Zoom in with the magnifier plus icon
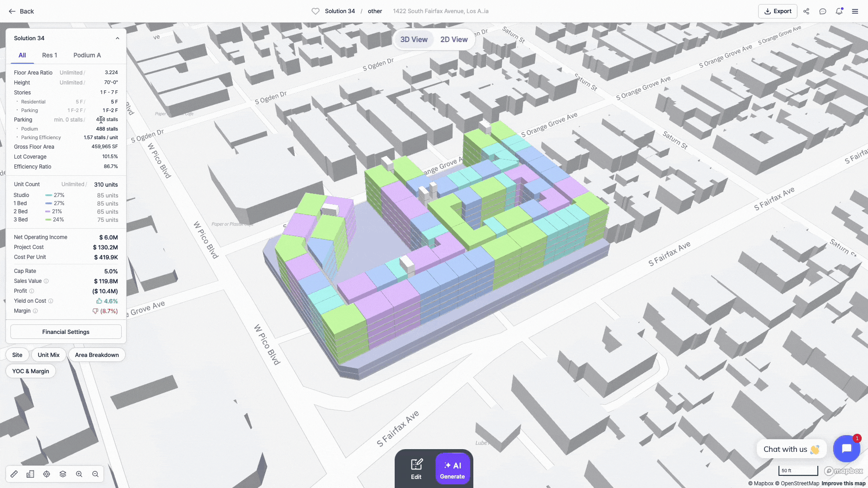The width and height of the screenshot is (868, 488). pos(79,474)
